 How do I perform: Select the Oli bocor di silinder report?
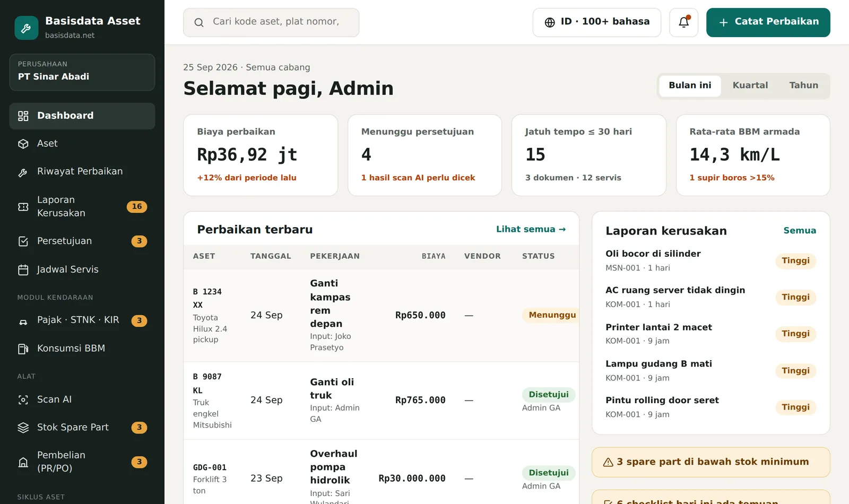pos(711,260)
